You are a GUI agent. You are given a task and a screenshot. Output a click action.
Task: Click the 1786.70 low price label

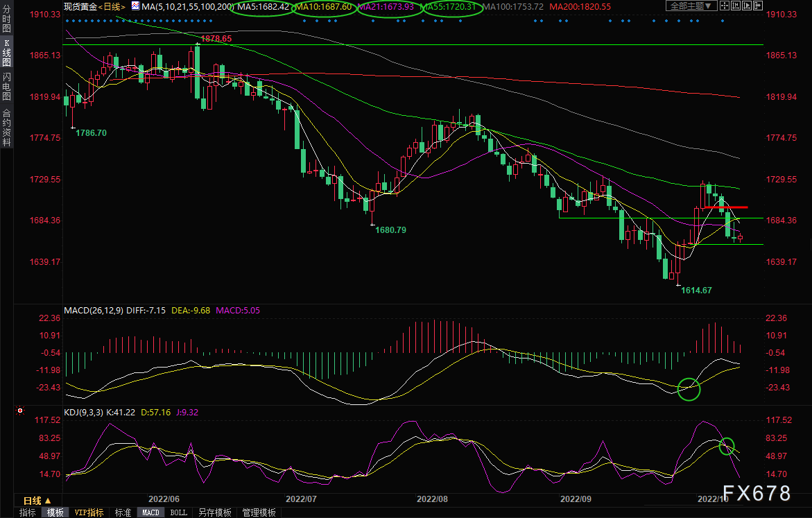click(x=91, y=132)
